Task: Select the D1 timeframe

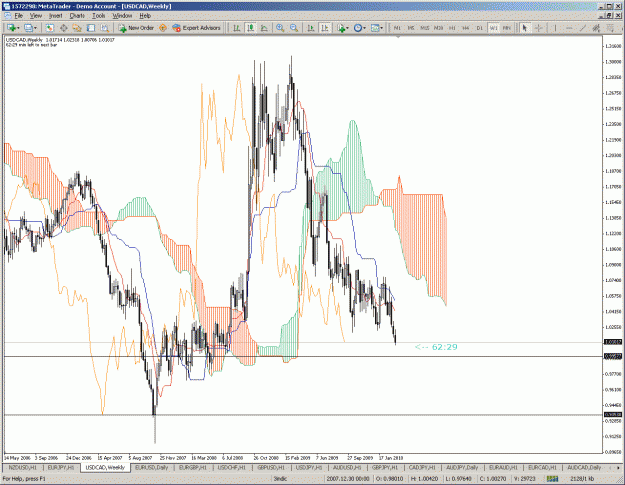Action: tap(480, 28)
